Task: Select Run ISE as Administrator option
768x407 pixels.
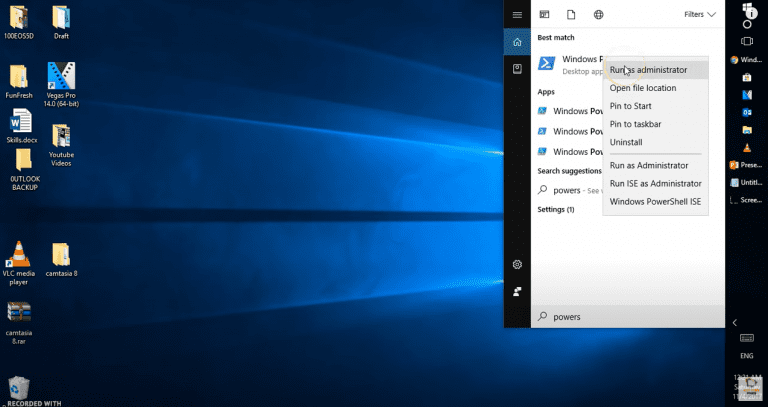Action: (x=655, y=184)
